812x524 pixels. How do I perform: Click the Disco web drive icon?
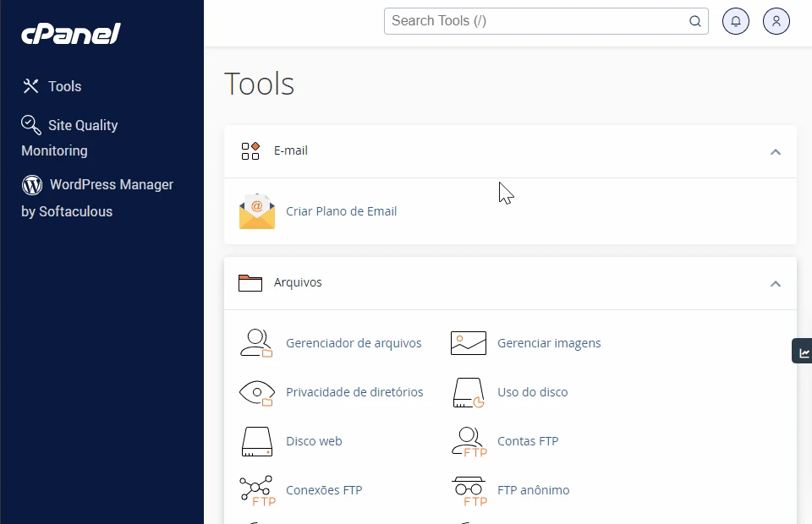coord(256,441)
